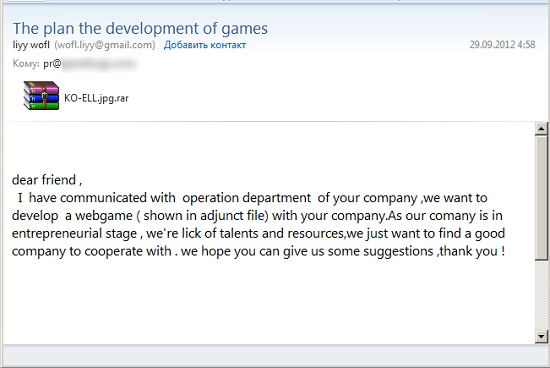The width and height of the screenshot is (550, 368).
Task: Click the Кому recipient label
Action: click(x=26, y=63)
